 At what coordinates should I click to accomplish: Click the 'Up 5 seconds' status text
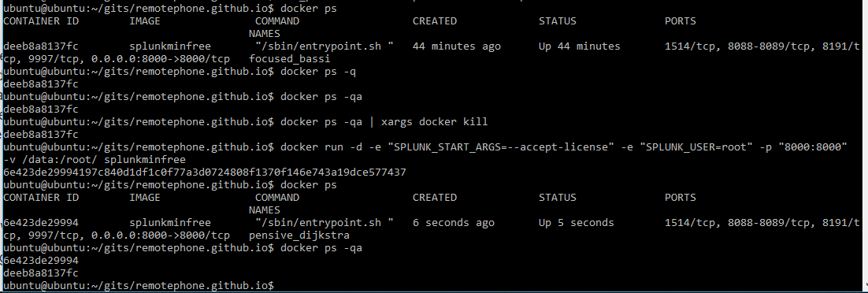577,223
